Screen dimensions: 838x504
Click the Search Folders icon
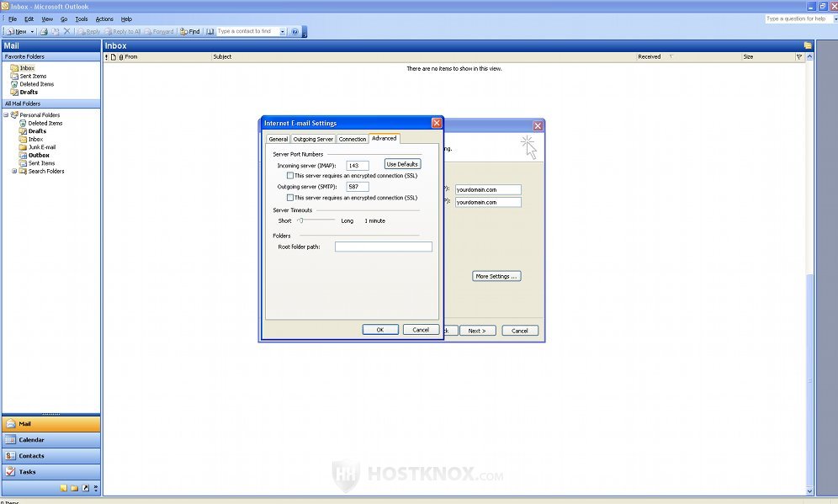[23, 171]
